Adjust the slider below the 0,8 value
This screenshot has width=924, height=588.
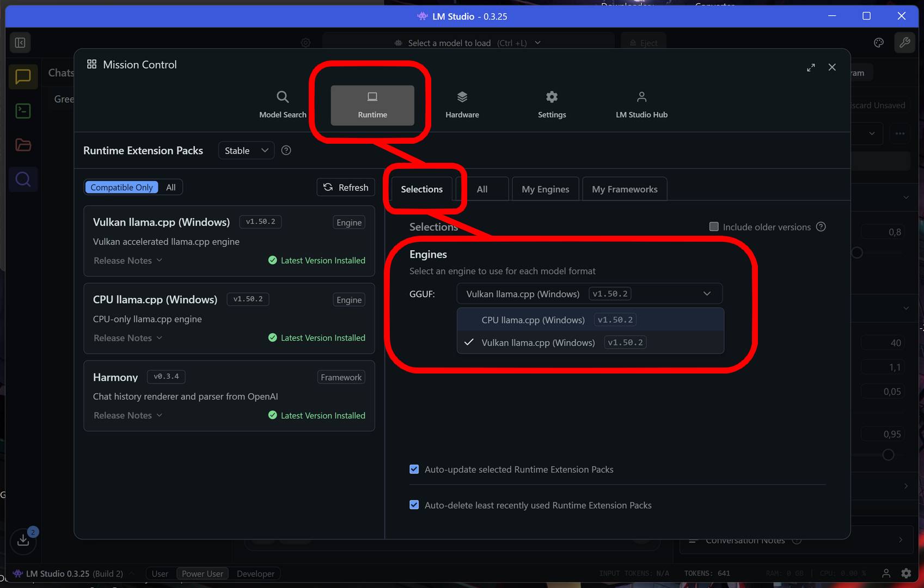coord(856,253)
